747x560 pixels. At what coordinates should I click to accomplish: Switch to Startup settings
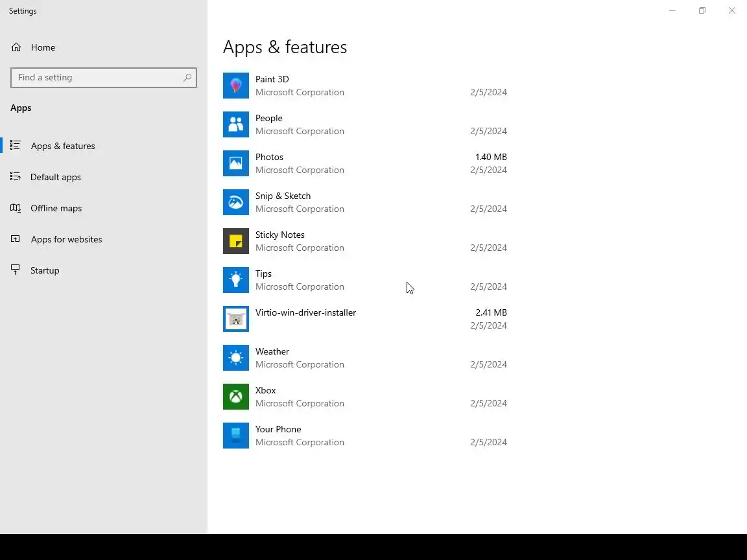(x=45, y=270)
